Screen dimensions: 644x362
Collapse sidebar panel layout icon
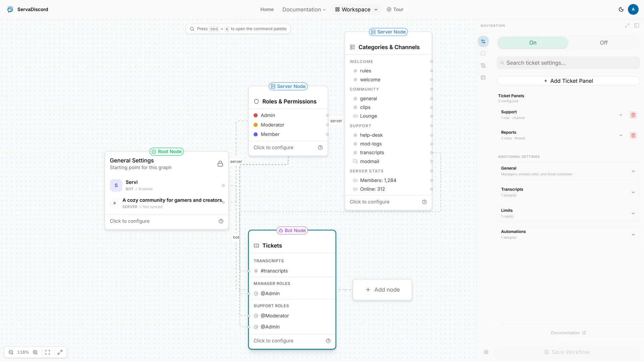point(637,25)
